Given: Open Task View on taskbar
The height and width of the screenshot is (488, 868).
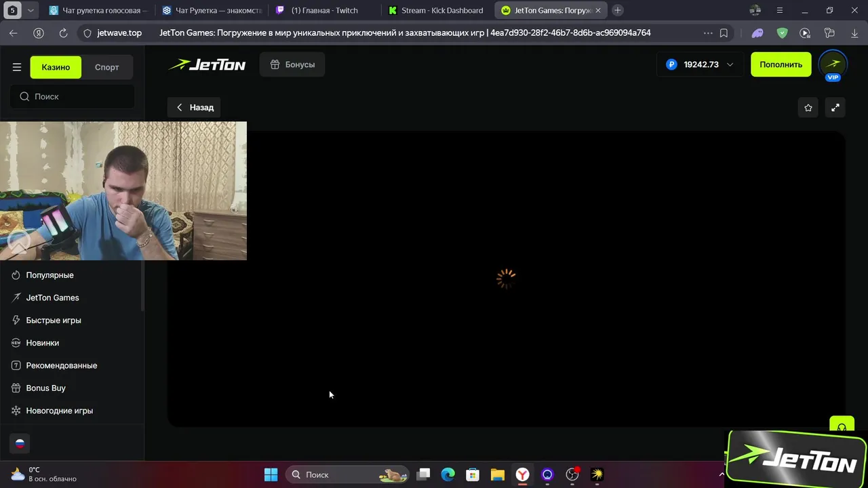Looking at the screenshot, I should tap(423, 474).
